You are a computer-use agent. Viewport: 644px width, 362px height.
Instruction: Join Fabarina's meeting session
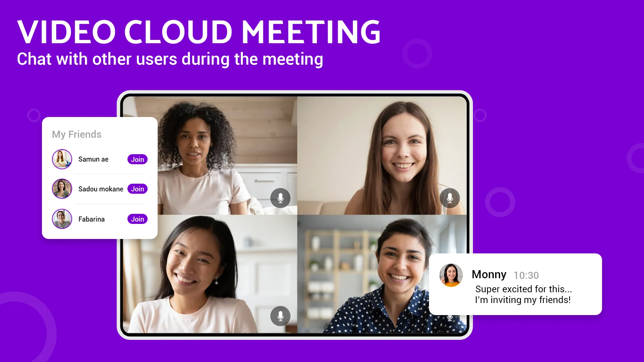pyautogui.click(x=137, y=219)
